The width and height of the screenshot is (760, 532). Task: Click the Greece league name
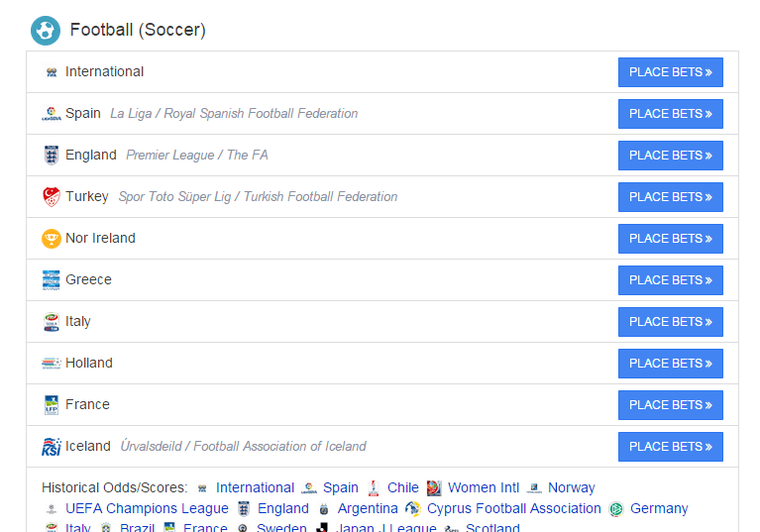(89, 280)
